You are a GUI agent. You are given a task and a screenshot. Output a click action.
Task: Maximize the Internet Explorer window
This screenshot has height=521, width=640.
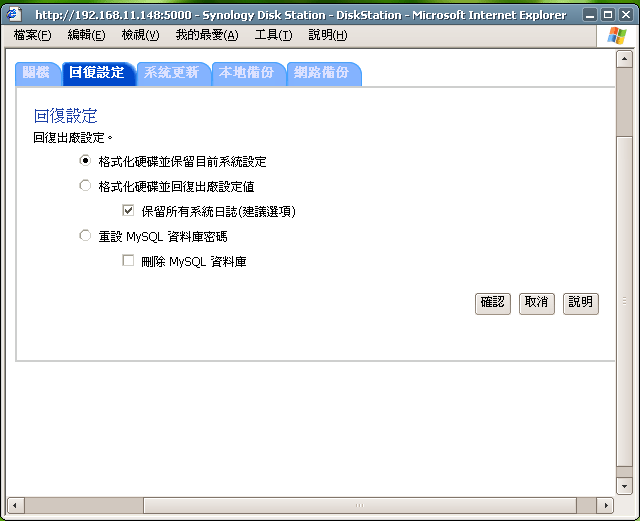click(608, 16)
